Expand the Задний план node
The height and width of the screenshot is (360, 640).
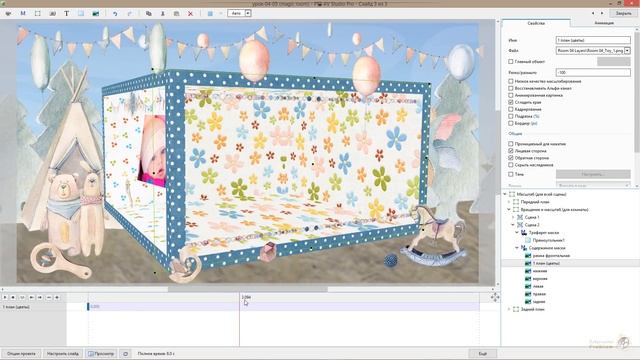tap(509, 309)
